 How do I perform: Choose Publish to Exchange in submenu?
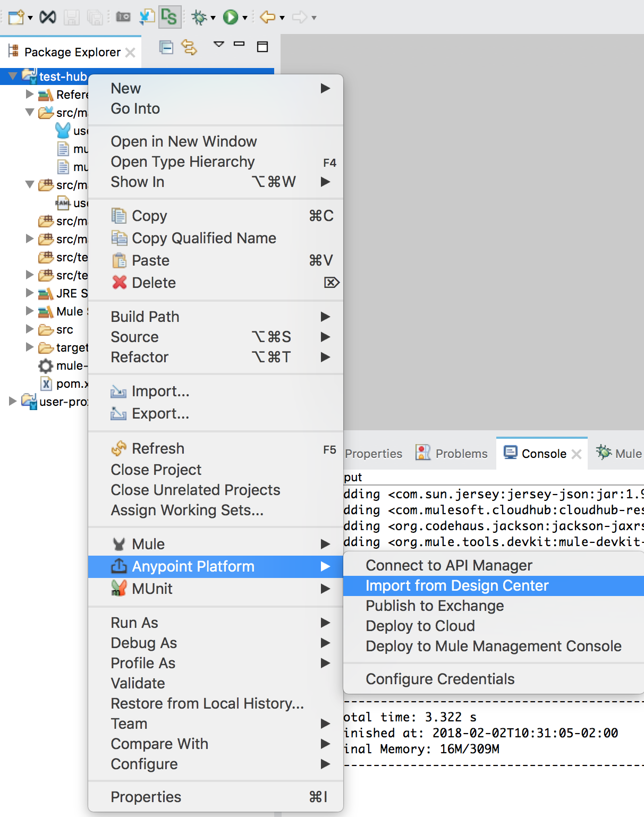[x=435, y=606]
